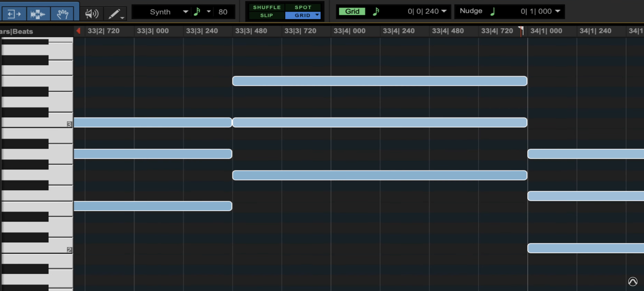Click the green Grid button
This screenshot has height=291, width=644.
352,11
